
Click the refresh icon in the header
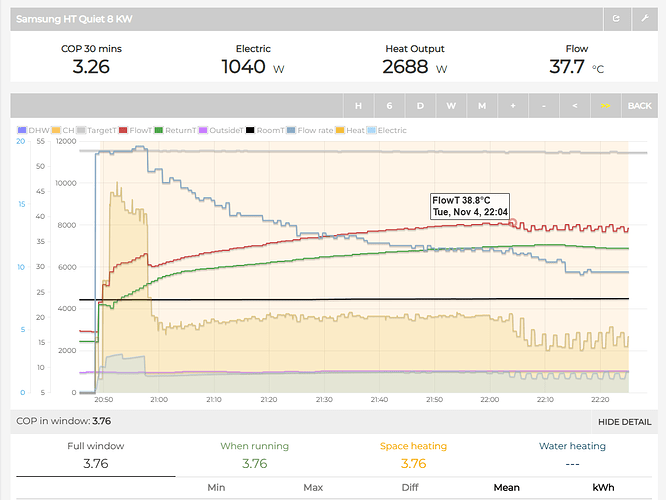pyautogui.click(x=617, y=18)
